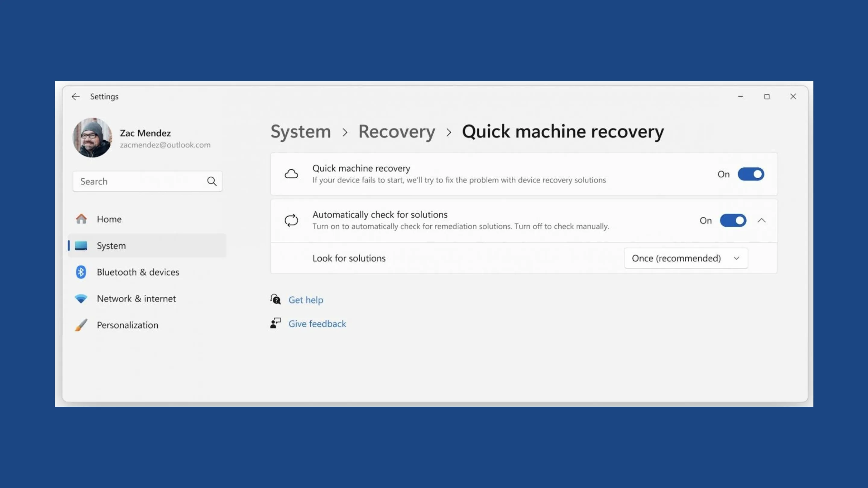This screenshot has height=488, width=868.
Task: Click the Get help question-mark icon
Action: pos(275,299)
